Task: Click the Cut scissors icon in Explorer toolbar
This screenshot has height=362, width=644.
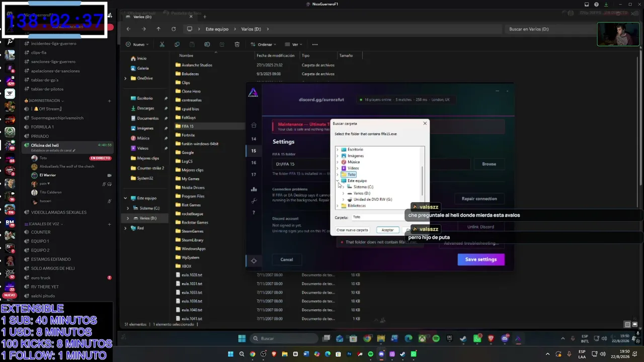Action: tap(162, 44)
